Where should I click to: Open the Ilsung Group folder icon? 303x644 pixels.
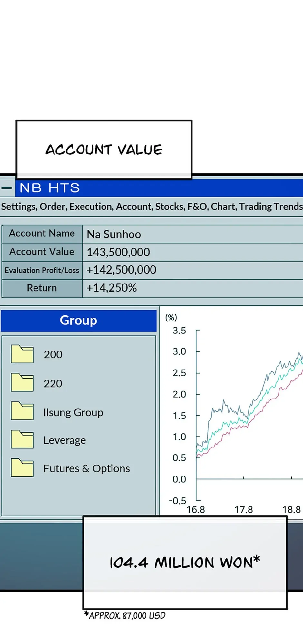point(22,411)
